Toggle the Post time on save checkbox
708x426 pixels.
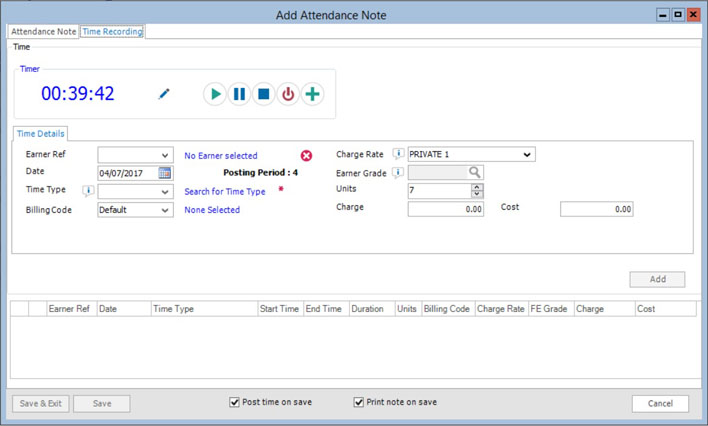(235, 403)
